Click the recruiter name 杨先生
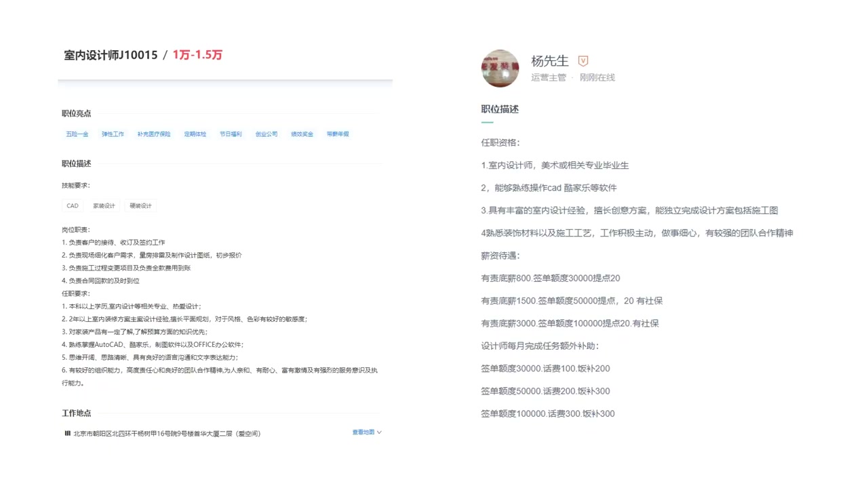The width and height of the screenshot is (868, 488). point(549,60)
